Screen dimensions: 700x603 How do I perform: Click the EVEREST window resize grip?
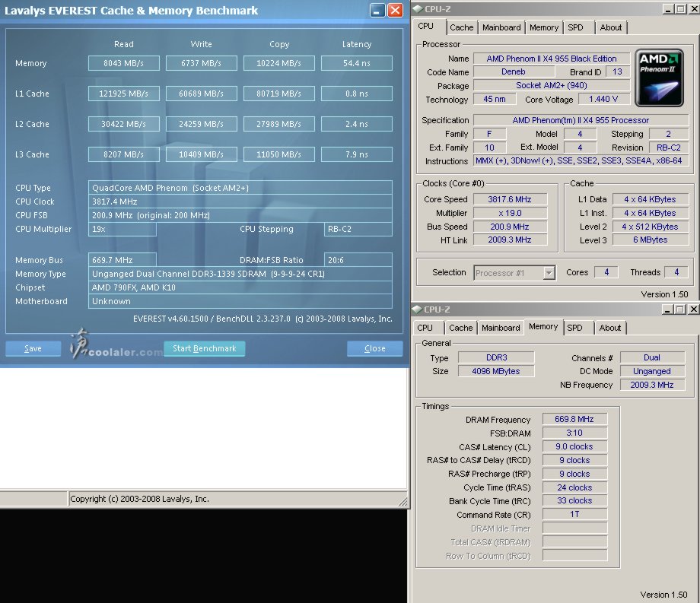(x=403, y=502)
